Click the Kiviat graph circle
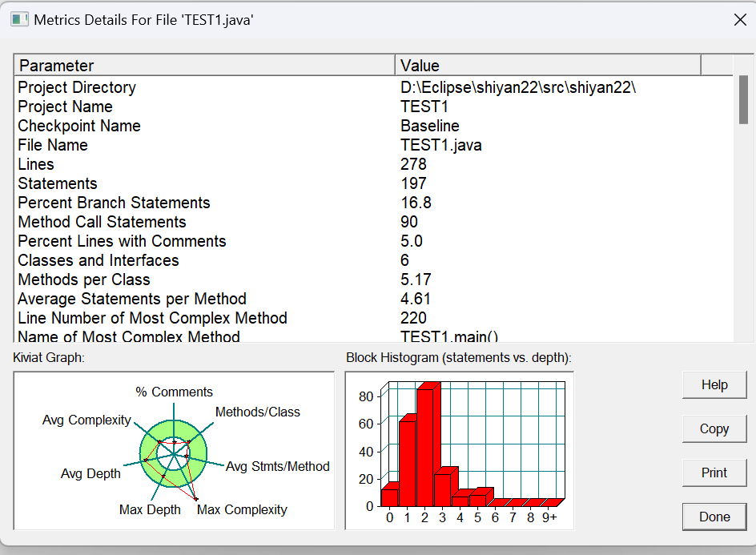The height and width of the screenshot is (555, 756). [174, 454]
